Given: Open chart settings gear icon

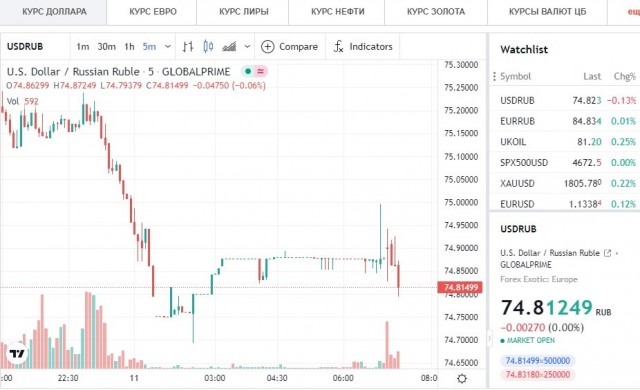Looking at the screenshot, I should tap(462, 379).
